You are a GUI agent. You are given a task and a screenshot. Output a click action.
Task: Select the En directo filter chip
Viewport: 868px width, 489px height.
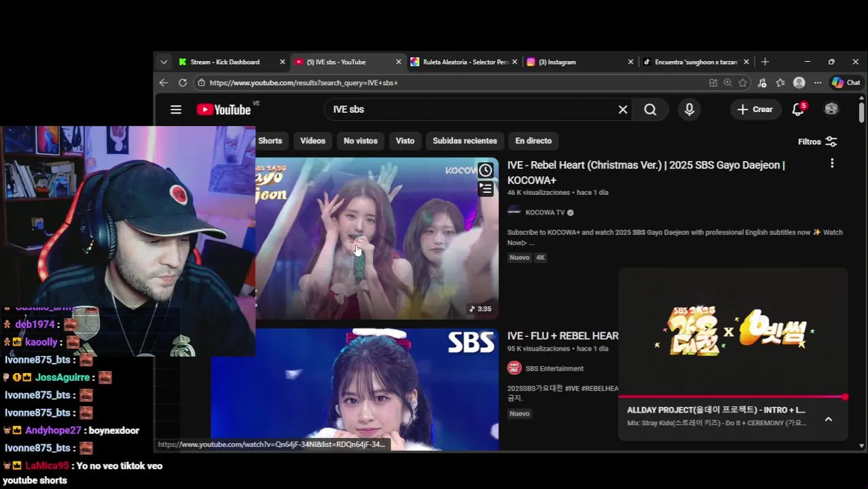click(533, 141)
